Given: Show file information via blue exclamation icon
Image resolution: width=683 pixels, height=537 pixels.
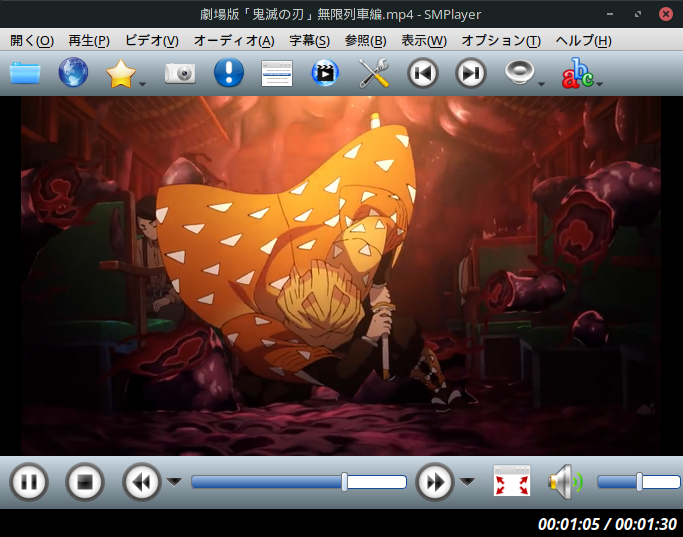Looking at the screenshot, I should 229,72.
